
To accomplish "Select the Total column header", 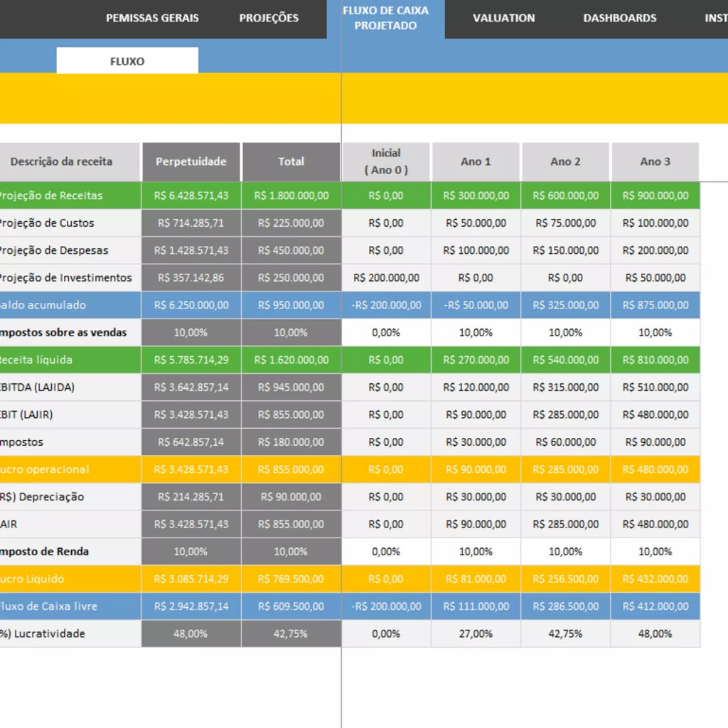I will click(291, 161).
